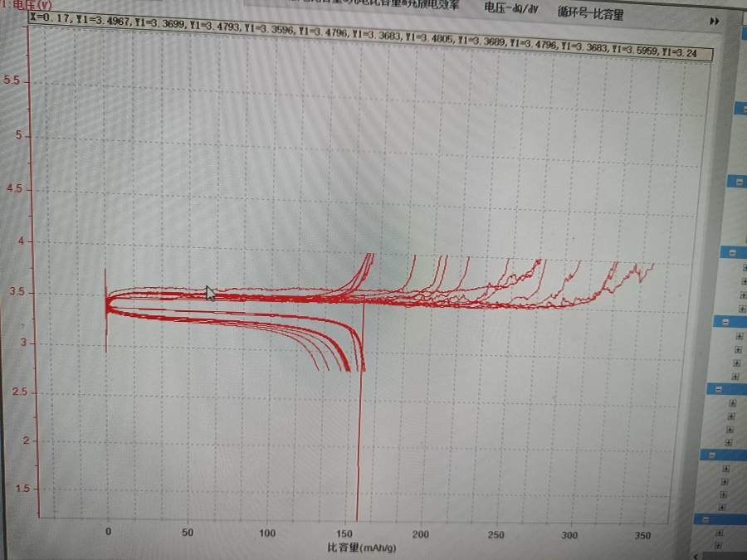Collapse the sixth blue group via minus icon
747x560 pixels.
(x=713, y=455)
